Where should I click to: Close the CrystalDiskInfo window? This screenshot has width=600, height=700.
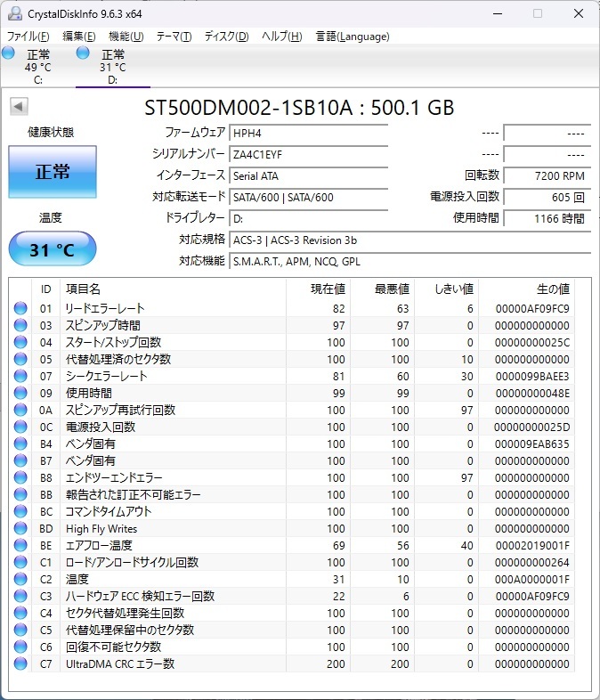pos(579,14)
